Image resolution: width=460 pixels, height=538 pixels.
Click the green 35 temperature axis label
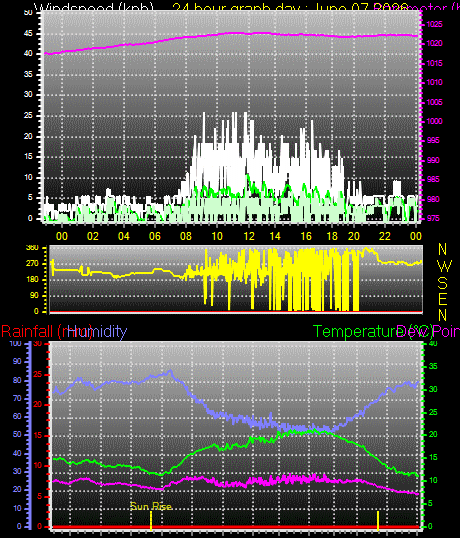click(x=433, y=366)
